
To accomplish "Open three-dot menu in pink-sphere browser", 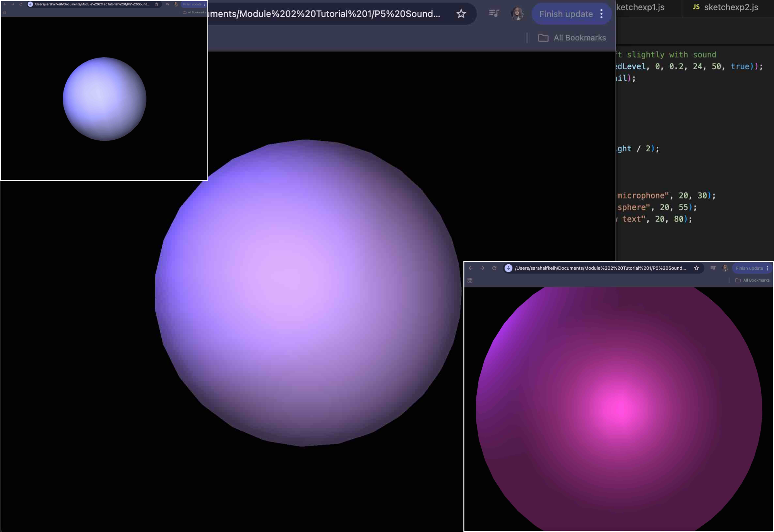I will tap(767, 268).
